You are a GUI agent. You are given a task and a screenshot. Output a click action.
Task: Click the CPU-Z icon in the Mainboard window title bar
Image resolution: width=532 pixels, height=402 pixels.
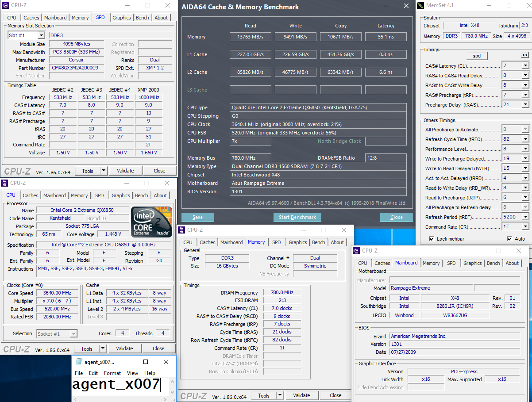click(357, 251)
